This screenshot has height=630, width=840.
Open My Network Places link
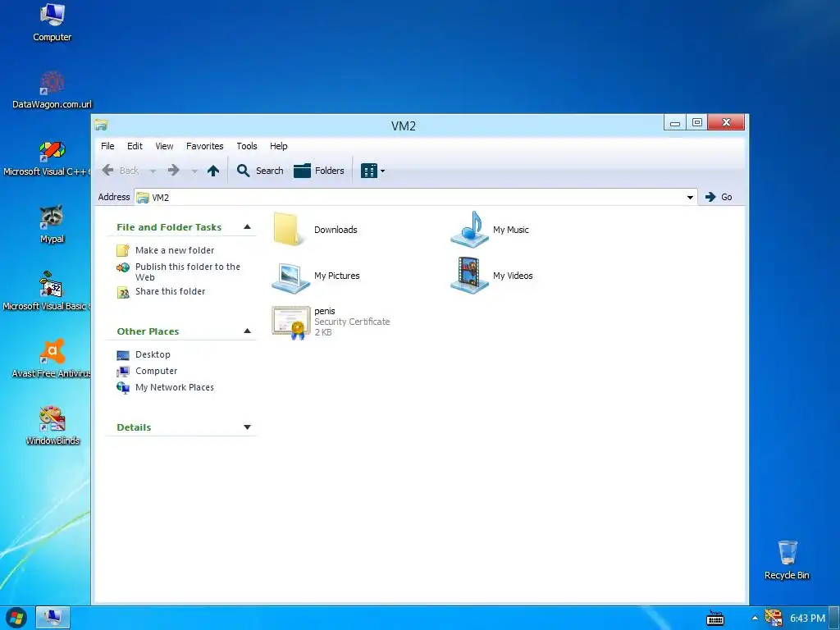175,387
